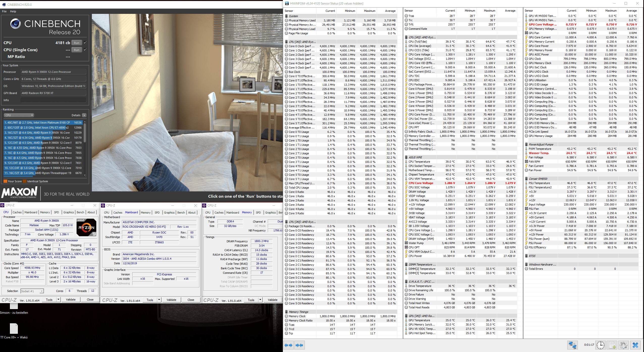Click the Corsair RM850i section icon

click(x=526, y=179)
